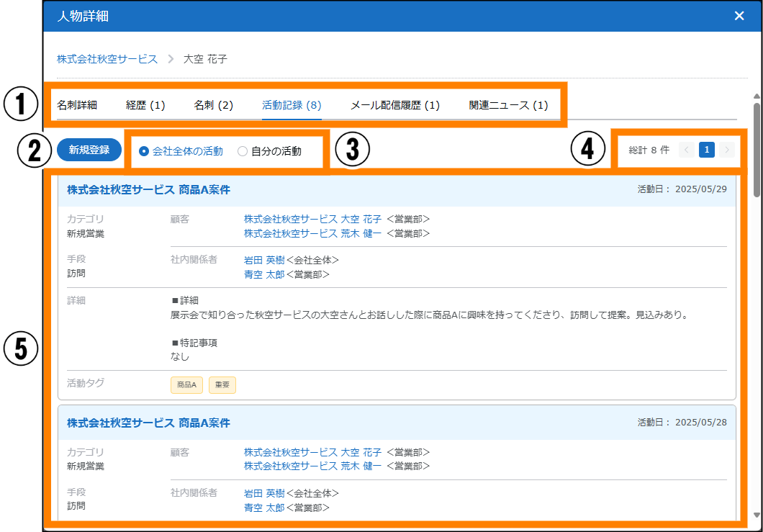Click the 商品A activity tag
This screenshot has height=532, width=763.
[x=187, y=385]
